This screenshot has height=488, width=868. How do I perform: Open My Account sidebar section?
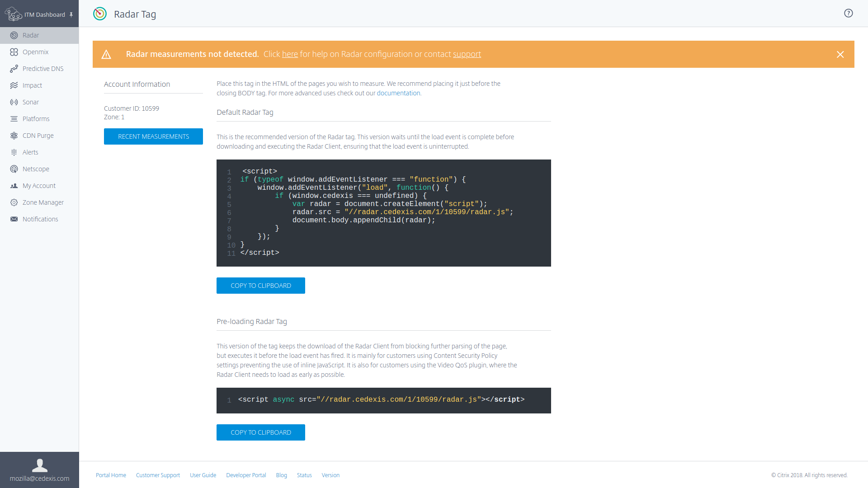tap(39, 185)
